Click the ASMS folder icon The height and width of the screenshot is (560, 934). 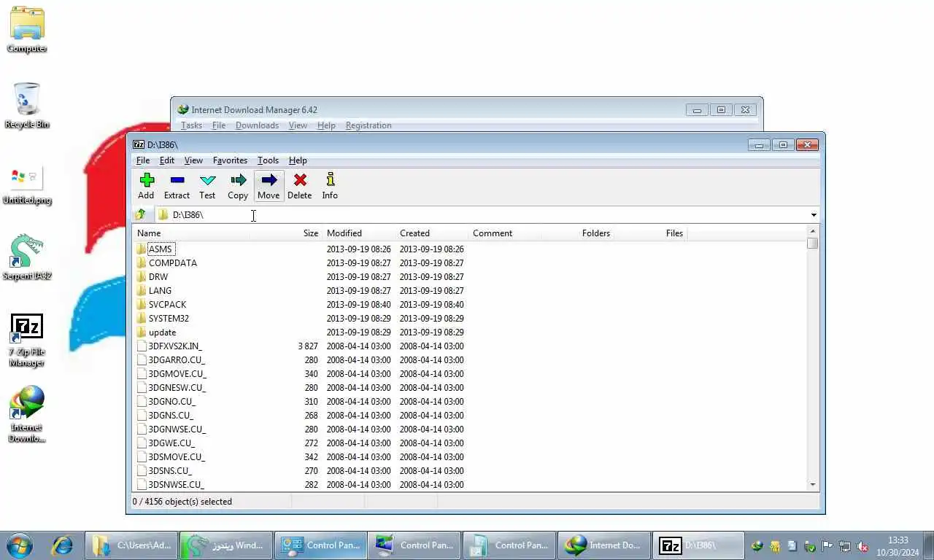coord(142,249)
